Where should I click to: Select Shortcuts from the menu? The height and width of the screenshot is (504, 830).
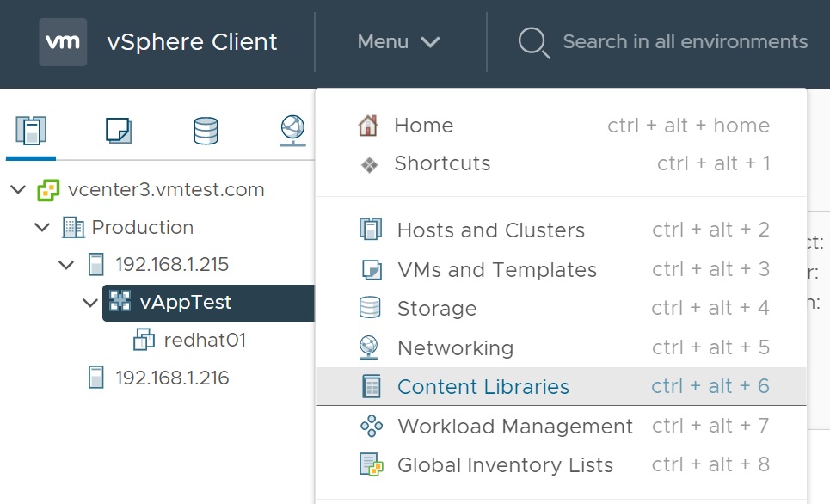pos(561,163)
